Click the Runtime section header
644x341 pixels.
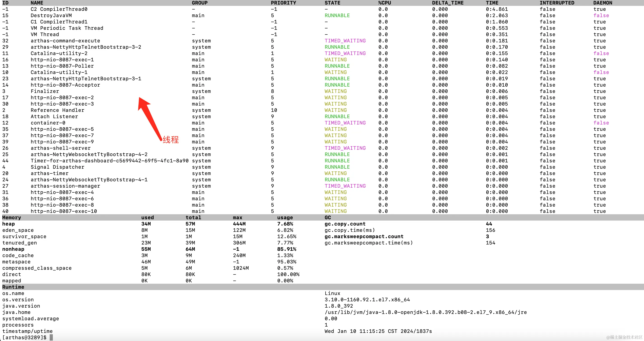point(13,287)
